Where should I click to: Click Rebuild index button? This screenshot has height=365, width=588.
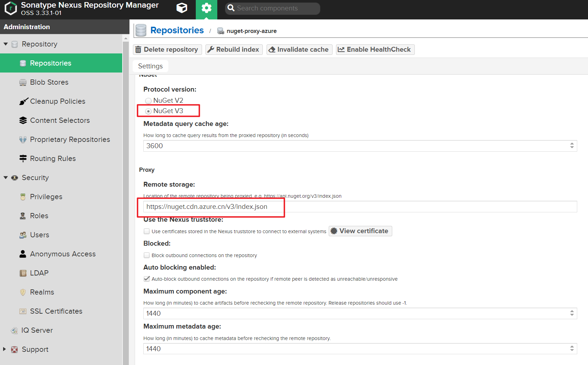click(x=234, y=50)
